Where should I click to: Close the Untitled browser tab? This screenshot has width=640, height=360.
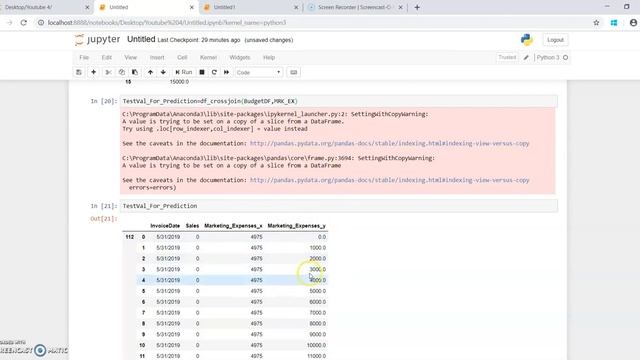tap(191, 7)
